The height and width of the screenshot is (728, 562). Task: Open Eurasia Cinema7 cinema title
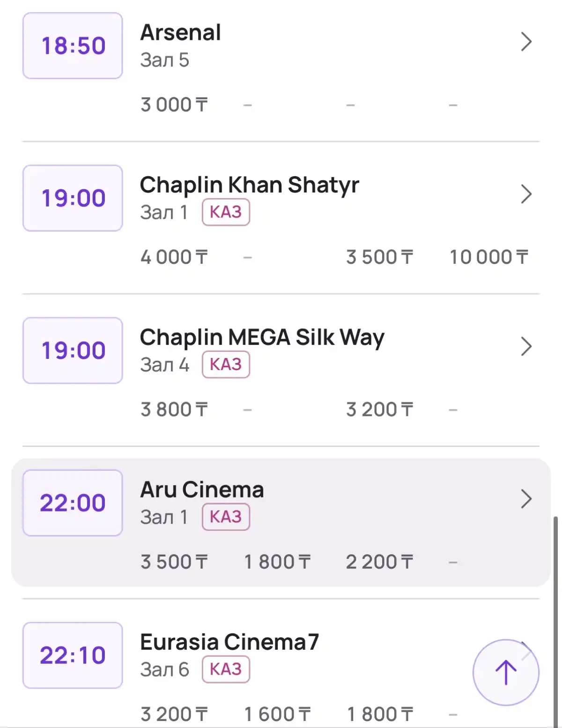[x=229, y=642]
